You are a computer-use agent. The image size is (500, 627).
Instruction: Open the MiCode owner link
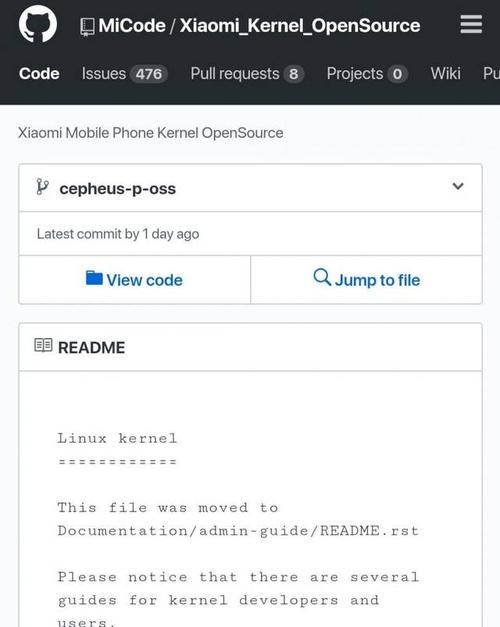click(132, 26)
